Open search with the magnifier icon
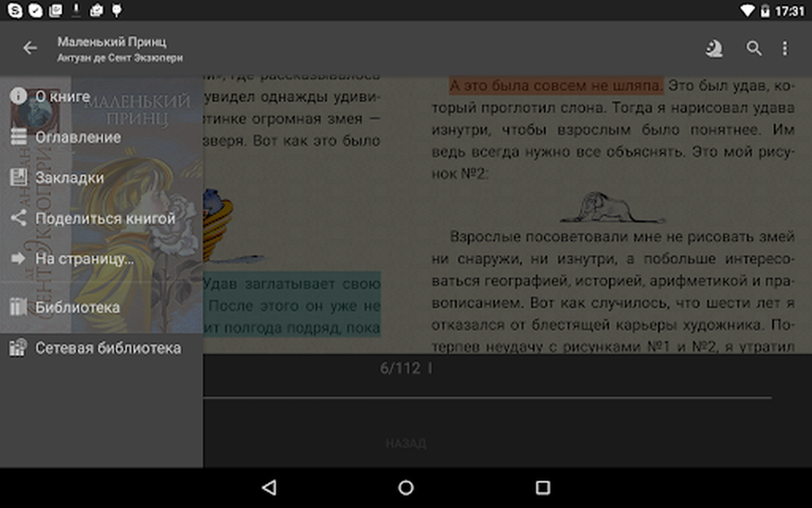812x508 pixels. click(x=753, y=48)
